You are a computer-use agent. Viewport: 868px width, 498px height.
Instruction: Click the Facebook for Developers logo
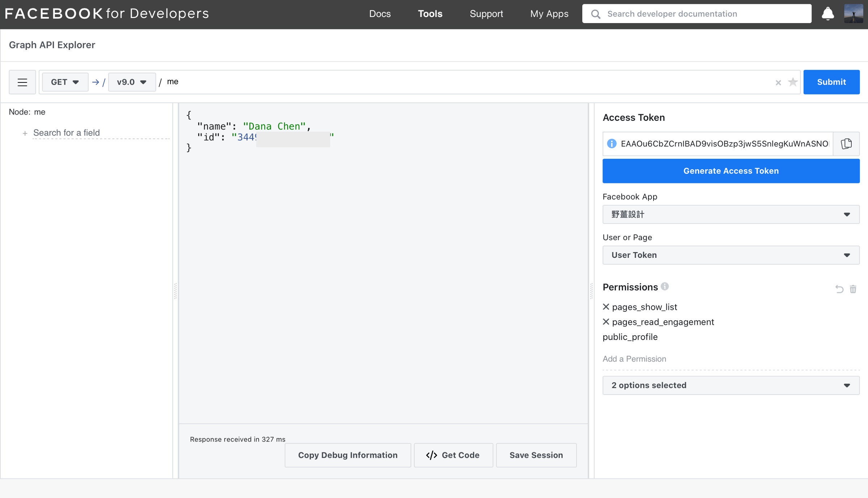pos(107,14)
